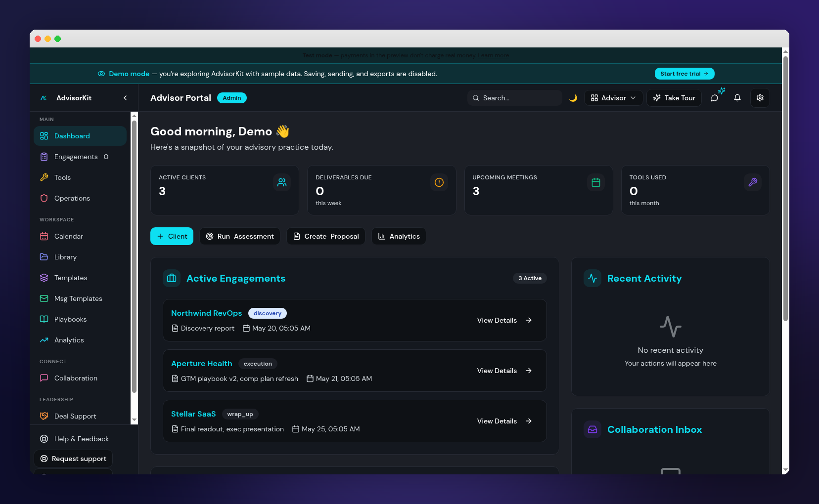Navigate to Playbooks
Viewport: 819px width, 504px height.
click(80, 319)
